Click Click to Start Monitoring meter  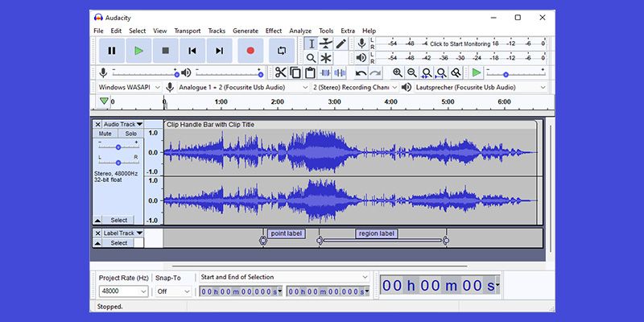460,43
